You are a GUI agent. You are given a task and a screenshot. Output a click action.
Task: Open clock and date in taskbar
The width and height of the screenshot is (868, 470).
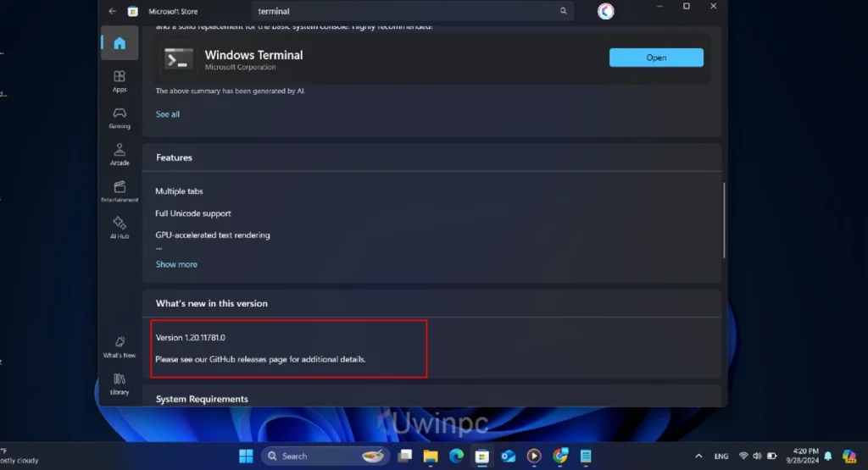[x=802, y=456]
